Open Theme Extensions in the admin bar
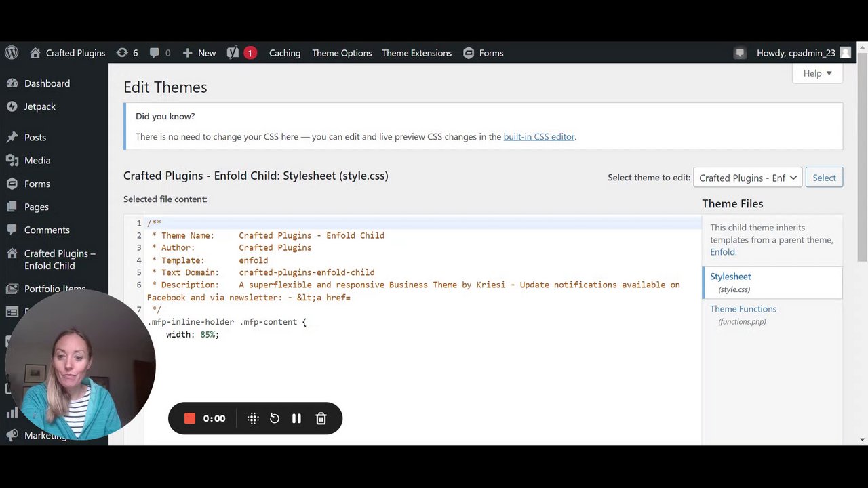The height and width of the screenshot is (488, 868). pyautogui.click(x=416, y=53)
